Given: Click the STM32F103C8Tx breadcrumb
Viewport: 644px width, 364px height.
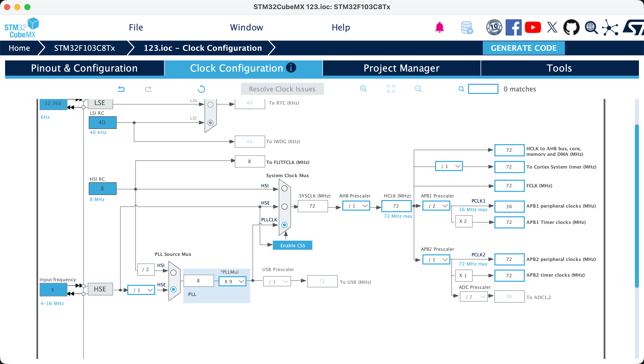Looking at the screenshot, I should (84, 48).
